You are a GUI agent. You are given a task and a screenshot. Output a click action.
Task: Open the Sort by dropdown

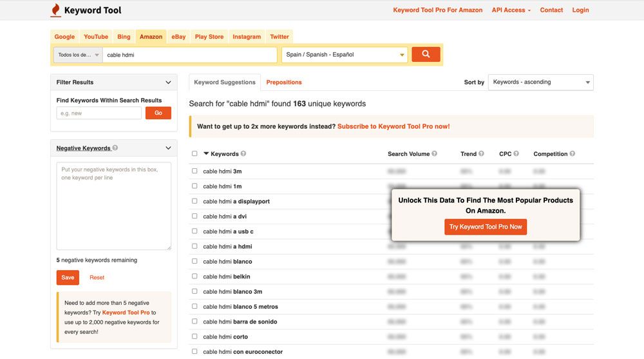pos(541,82)
